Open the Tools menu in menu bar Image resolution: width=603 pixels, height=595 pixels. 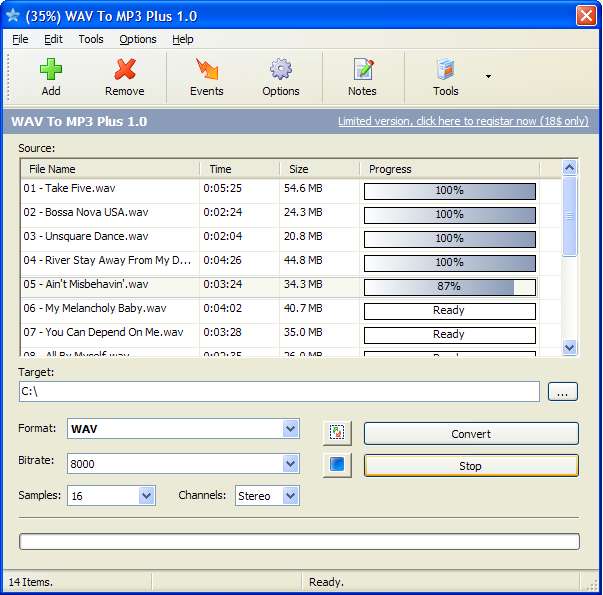(91, 39)
